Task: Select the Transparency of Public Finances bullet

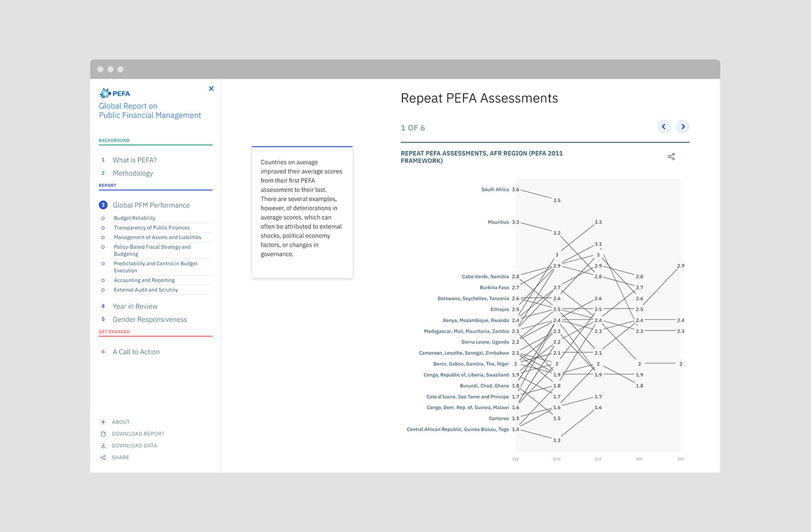Action: pyautogui.click(x=103, y=228)
